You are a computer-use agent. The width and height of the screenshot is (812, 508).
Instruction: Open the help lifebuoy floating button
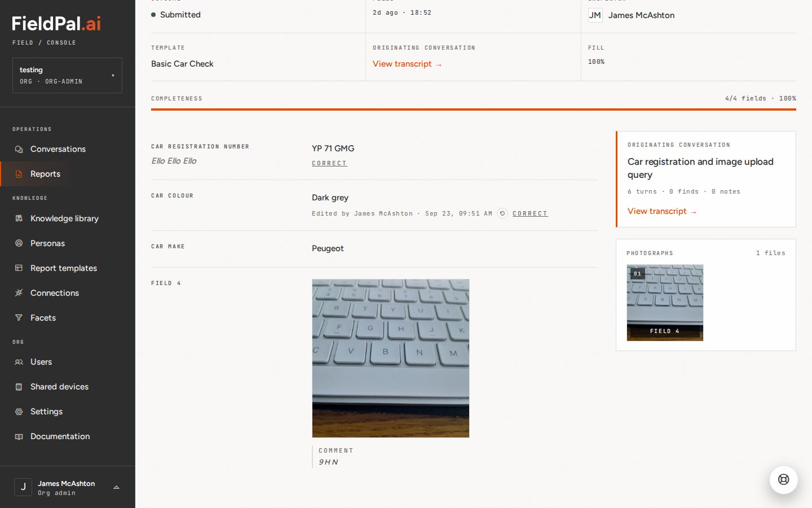tap(784, 480)
